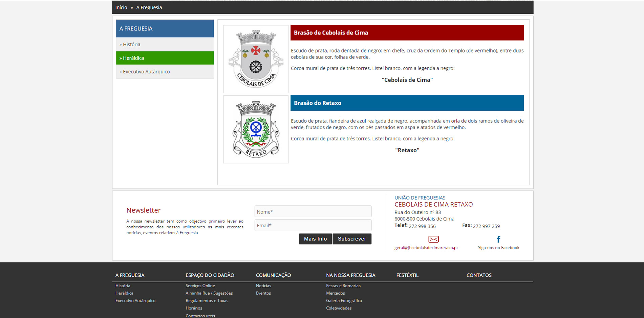Open Coletividades footer link
This screenshot has width=644, height=318.
pos(339,308)
